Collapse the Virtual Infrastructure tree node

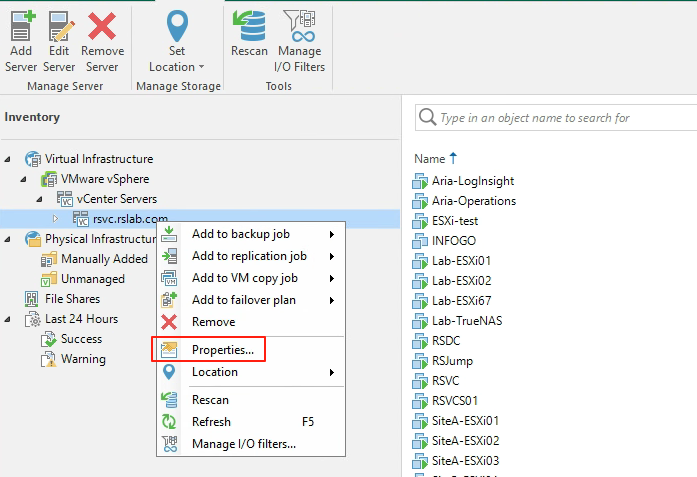tap(8, 159)
